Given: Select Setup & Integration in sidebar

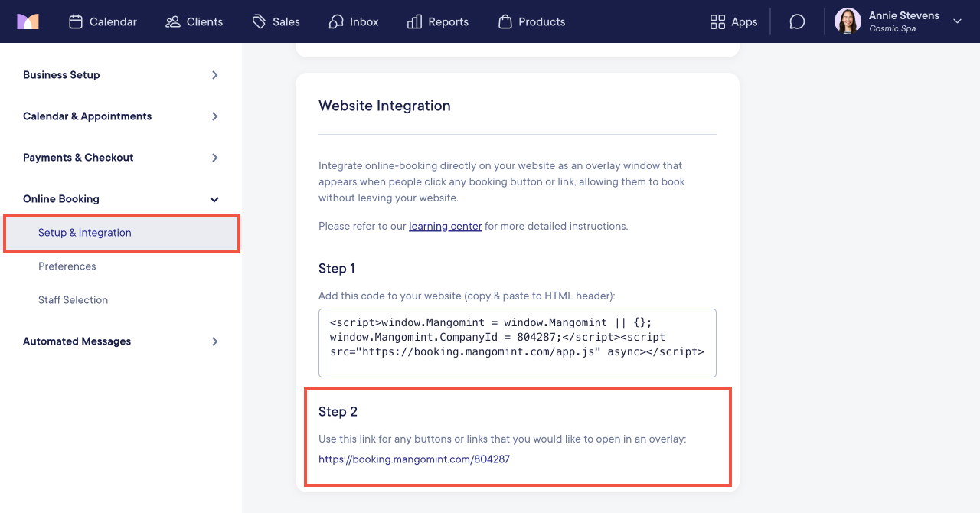Looking at the screenshot, I should pos(122,233).
